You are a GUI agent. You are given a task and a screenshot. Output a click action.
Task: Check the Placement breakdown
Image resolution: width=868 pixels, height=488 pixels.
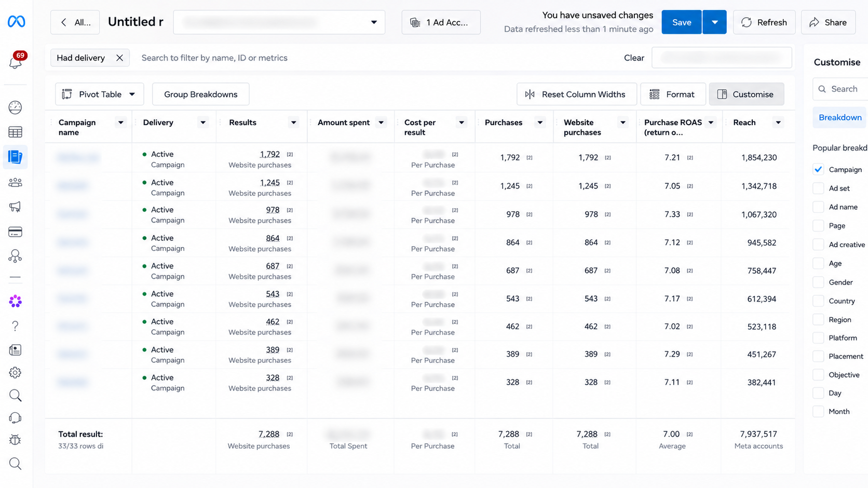tap(818, 356)
